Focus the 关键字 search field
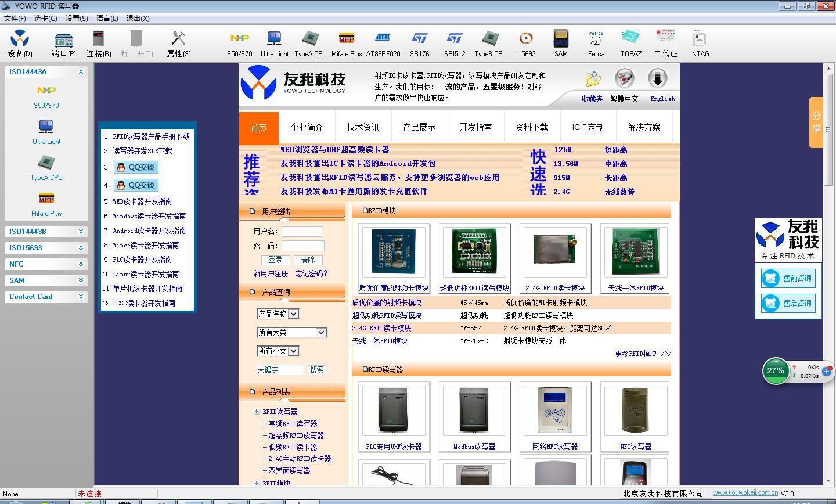This screenshot has height=504, width=836. point(280,370)
